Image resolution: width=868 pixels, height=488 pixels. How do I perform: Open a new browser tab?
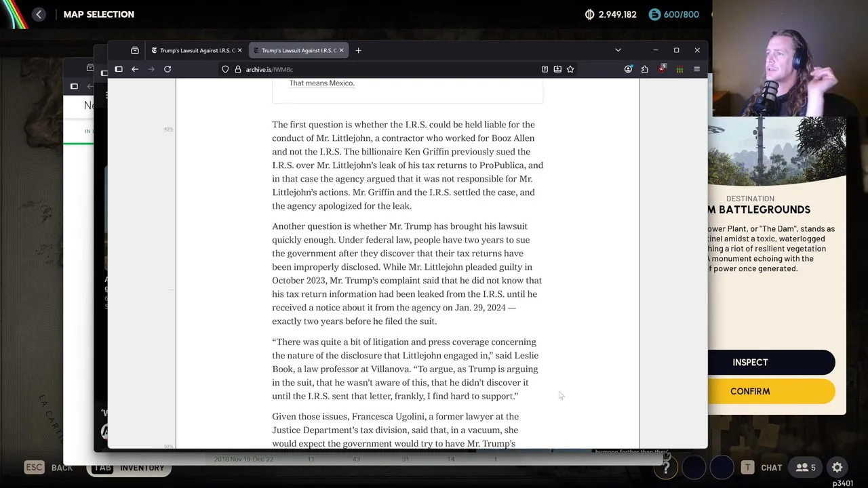coord(358,50)
